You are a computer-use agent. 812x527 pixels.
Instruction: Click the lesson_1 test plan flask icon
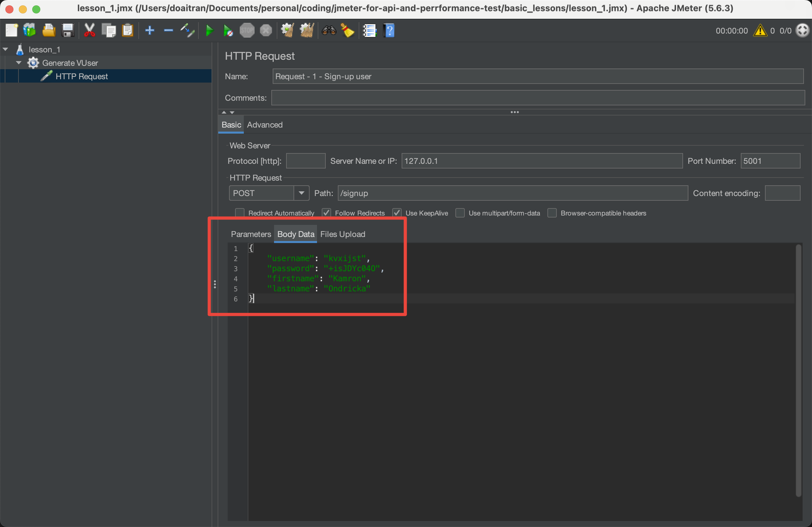click(20, 49)
